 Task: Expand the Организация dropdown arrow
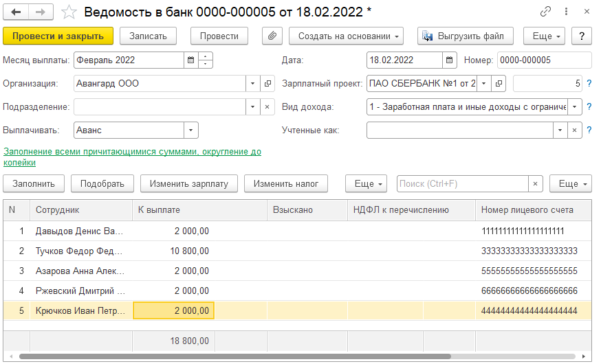click(x=253, y=83)
